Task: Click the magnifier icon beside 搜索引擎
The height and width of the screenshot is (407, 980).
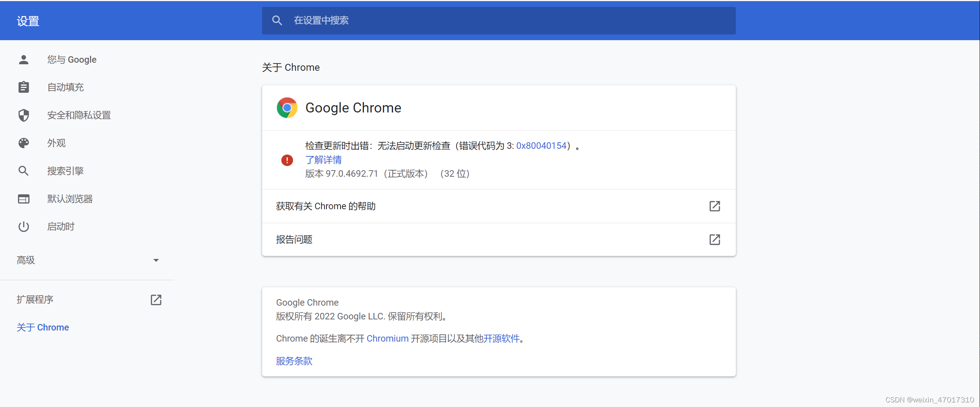Action: pos(24,171)
